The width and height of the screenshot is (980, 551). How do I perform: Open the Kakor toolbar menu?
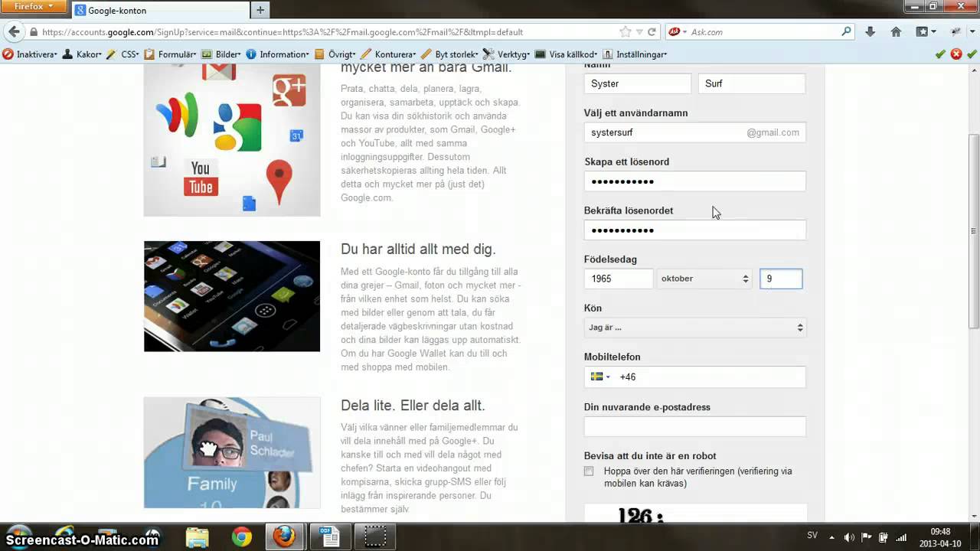[x=82, y=54]
